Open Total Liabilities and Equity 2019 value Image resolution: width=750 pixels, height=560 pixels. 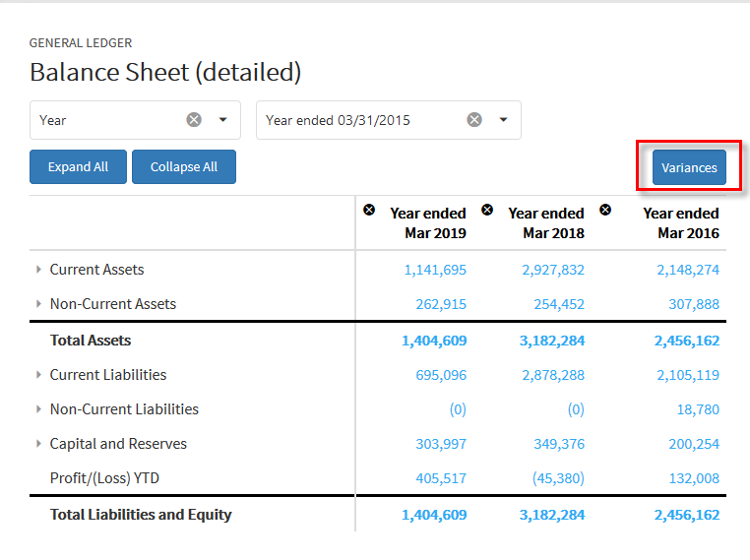click(434, 515)
